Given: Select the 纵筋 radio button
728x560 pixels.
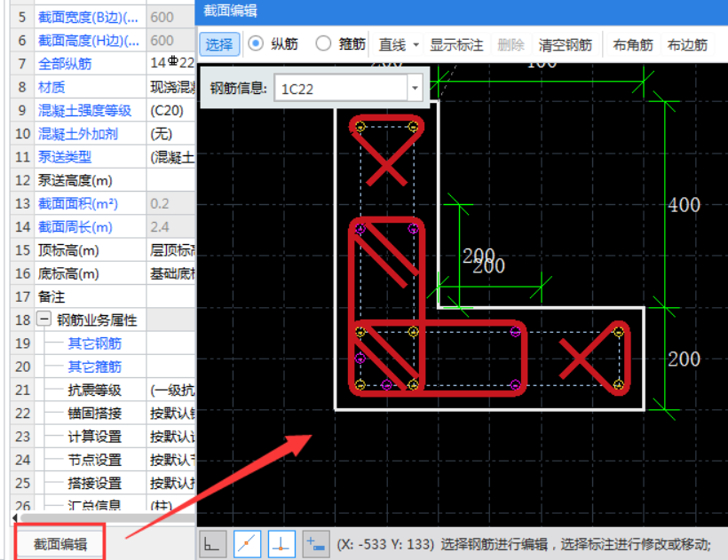Looking at the screenshot, I should click(x=256, y=44).
